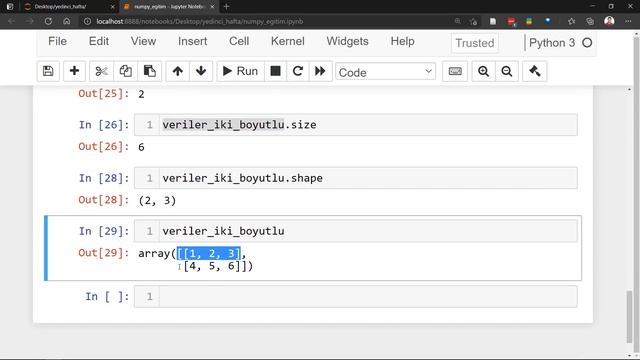The image size is (640, 360).
Task: Open the Edit menu
Action: coord(99,41)
